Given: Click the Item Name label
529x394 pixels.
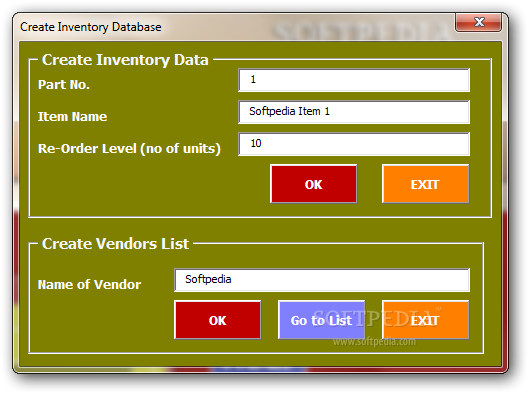Looking at the screenshot, I should (72, 117).
